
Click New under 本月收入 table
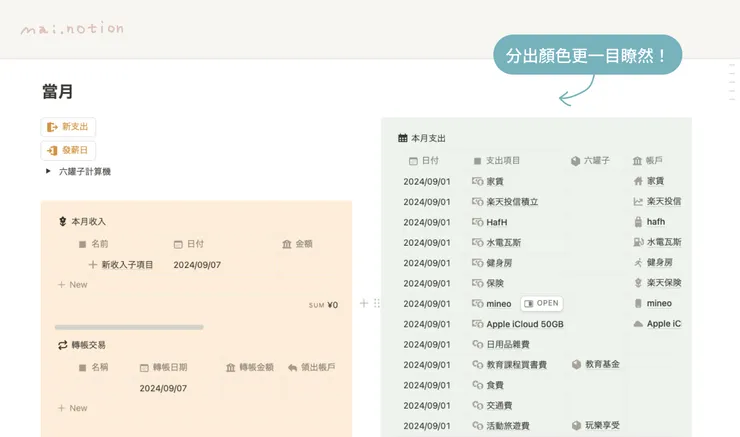[x=73, y=285]
